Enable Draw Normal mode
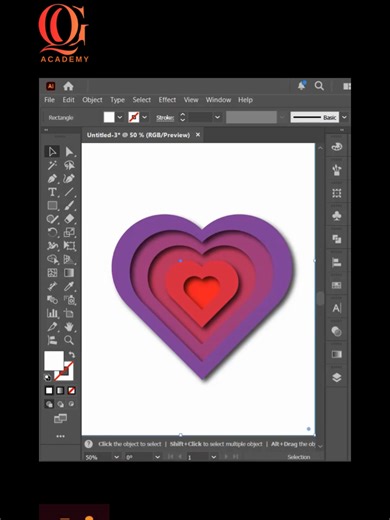The height and width of the screenshot is (520, 390). tap(49, 404)
